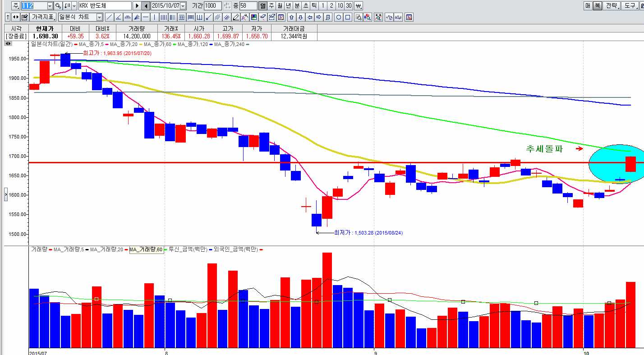Open the stock code 112 dropdown

(x=50, y=6)
